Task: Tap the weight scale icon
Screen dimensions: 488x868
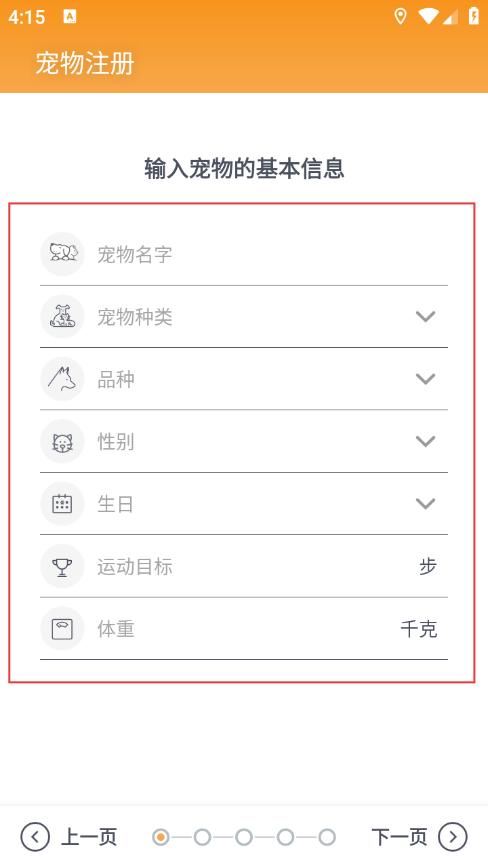Action: click(62, 629)
